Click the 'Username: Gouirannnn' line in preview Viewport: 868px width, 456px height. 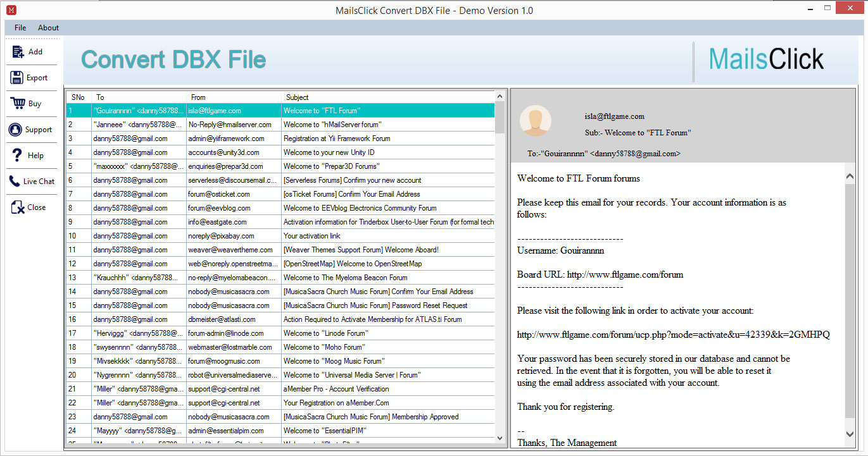tap(560, 250)
